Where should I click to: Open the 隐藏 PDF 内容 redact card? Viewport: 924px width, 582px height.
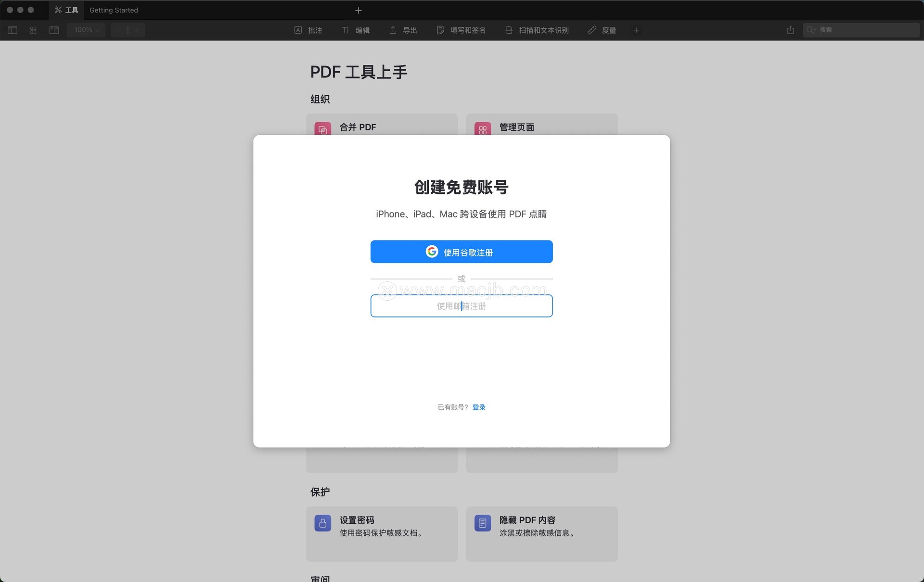click(x=542, y=534)
